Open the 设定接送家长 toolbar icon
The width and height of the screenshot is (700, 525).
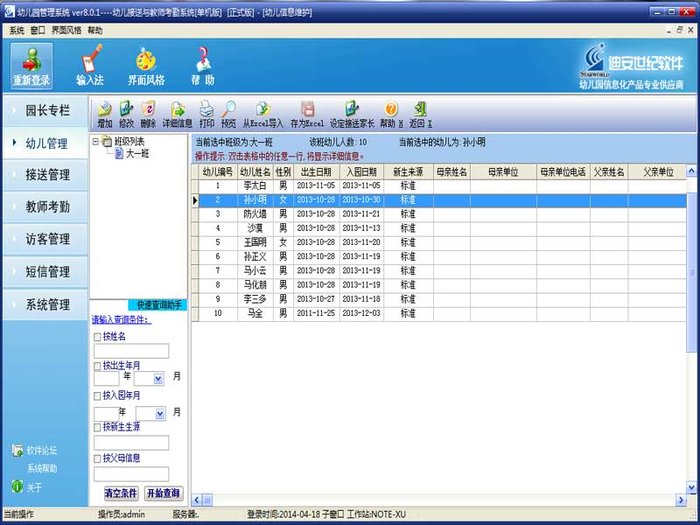coord(352,113)
